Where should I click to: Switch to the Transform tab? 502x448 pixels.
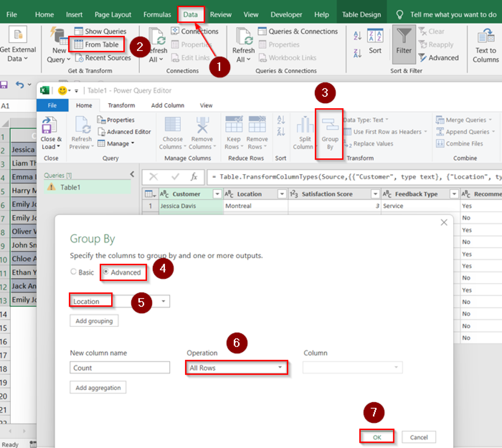click(x=121, y=105)
